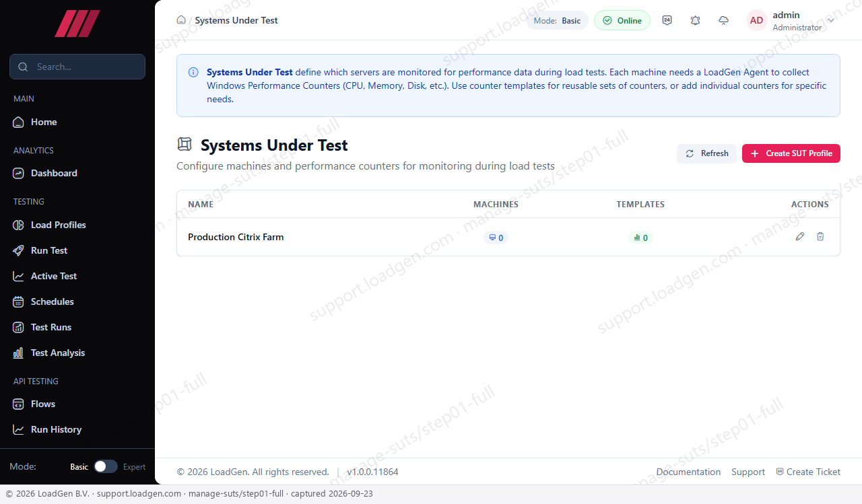The width and height of the screenshot is (862, 504).
Task: Click the Systems Under Test breadcrumb text
Action: click(236, 20)
